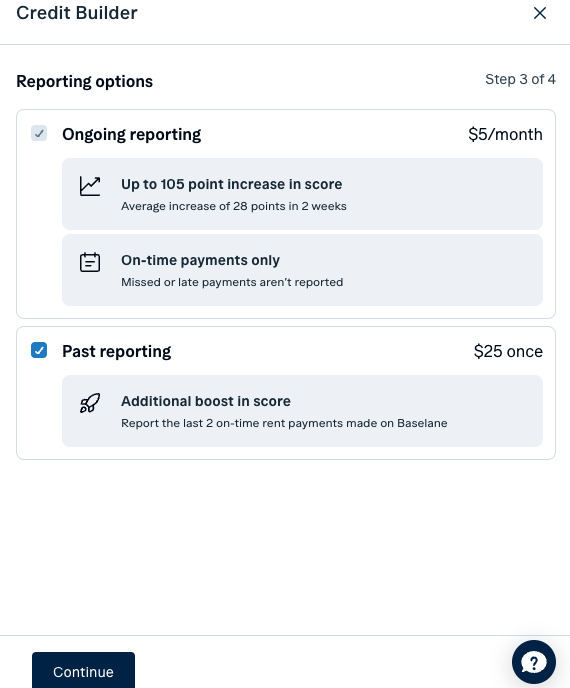Screen dimensions: 570x688
Task: Uncheck the Past reporting checkbox
Action: click(39, 350)
